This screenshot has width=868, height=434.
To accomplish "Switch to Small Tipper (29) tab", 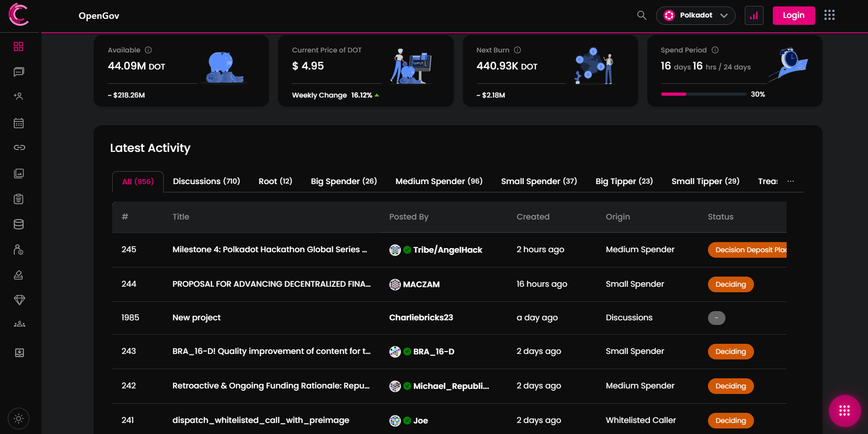I will click(x=705, y=181).
